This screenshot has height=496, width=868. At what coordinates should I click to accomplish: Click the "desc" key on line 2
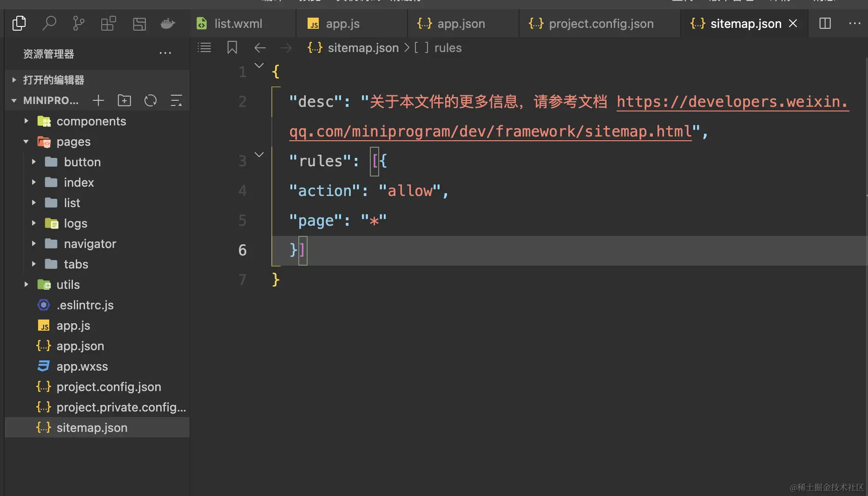[x=316, y=101]
